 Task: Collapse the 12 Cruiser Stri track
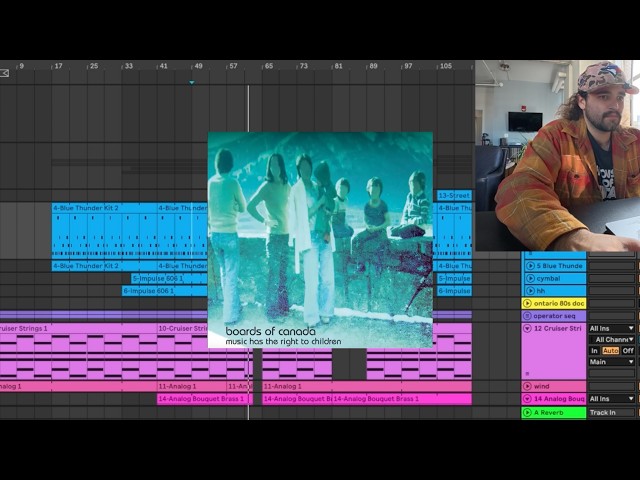pos(527,329)
